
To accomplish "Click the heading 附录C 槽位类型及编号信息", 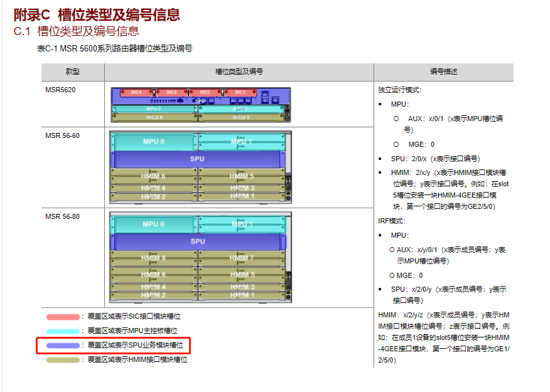I will point(97,14).
